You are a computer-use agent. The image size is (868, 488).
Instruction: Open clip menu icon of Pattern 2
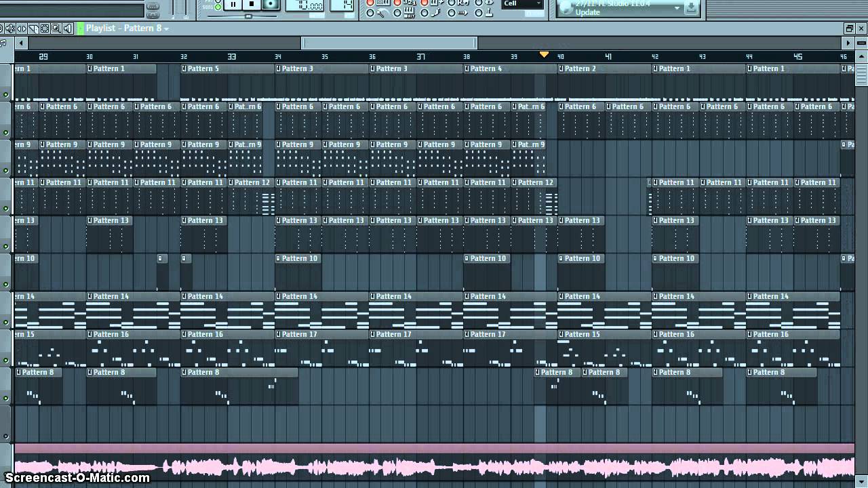point(561,68)
